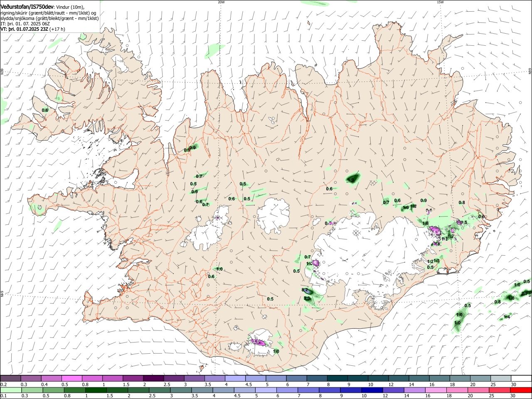Click the pink 18 swatch in lower legend row
The image size is (532, 399).
pos(457,390)
